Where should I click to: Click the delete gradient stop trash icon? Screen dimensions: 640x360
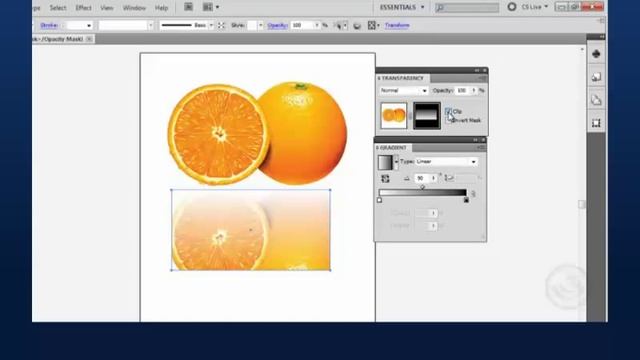click(473, 194)
